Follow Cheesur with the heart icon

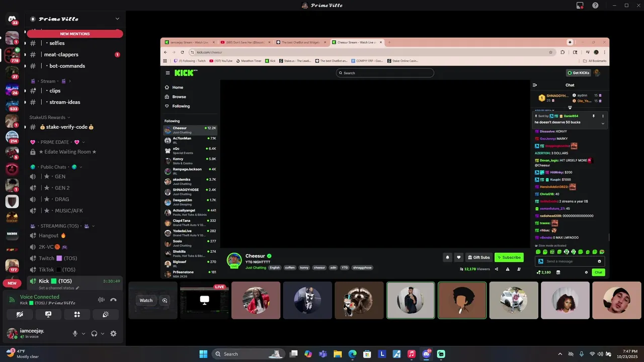(x=458, y=257)
